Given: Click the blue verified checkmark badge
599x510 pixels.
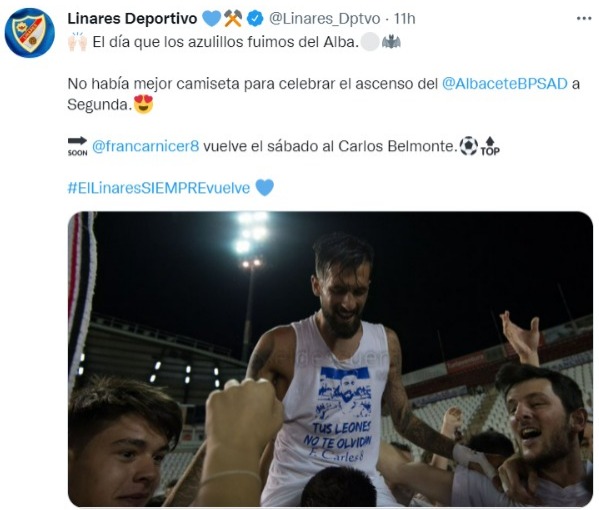Looking at the screenshot, I should (x=255, y=18).
